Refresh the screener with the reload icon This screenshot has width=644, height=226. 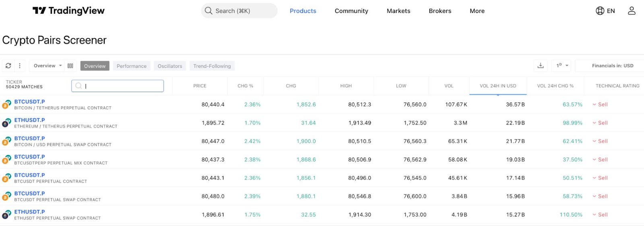(x=8, y=66)
